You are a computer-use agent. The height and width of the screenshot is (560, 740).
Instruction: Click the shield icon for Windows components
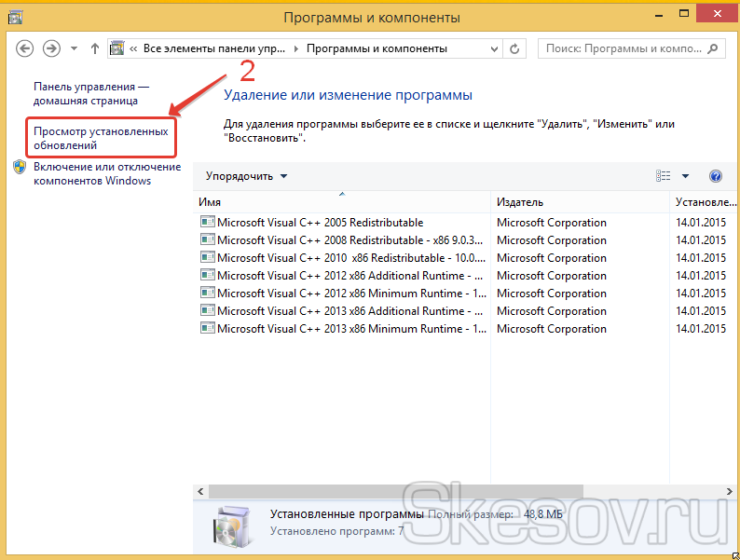click(21, 168)
